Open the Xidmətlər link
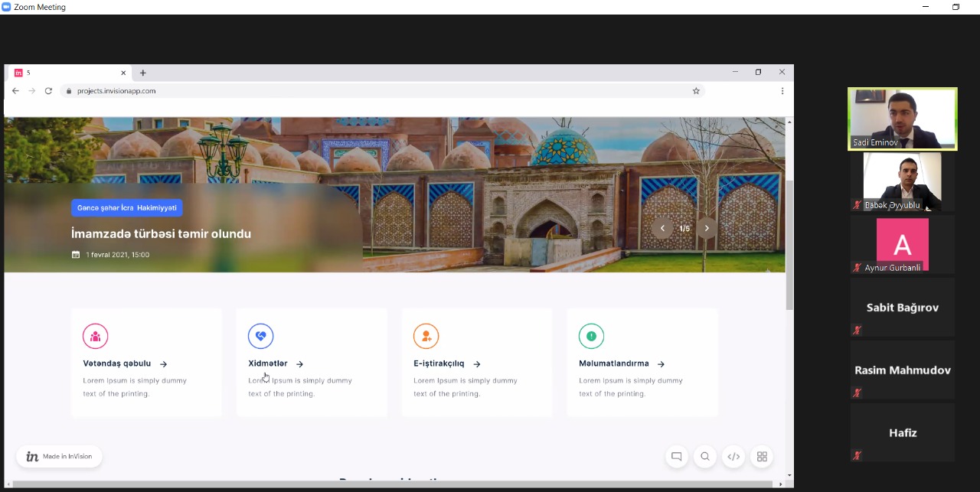Image resolution: width=980 pixels, height=492 pixels. click(268, 363)
